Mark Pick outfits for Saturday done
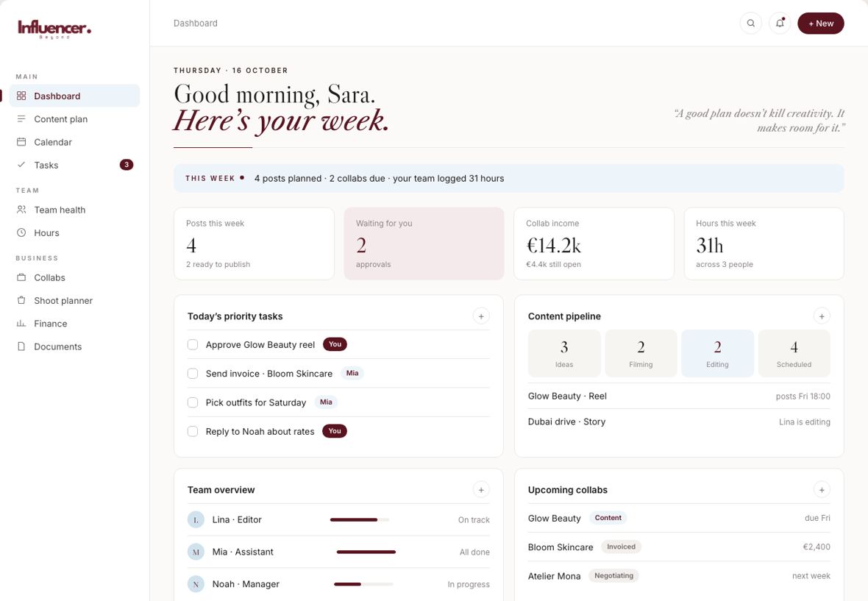 click(193, 402)
